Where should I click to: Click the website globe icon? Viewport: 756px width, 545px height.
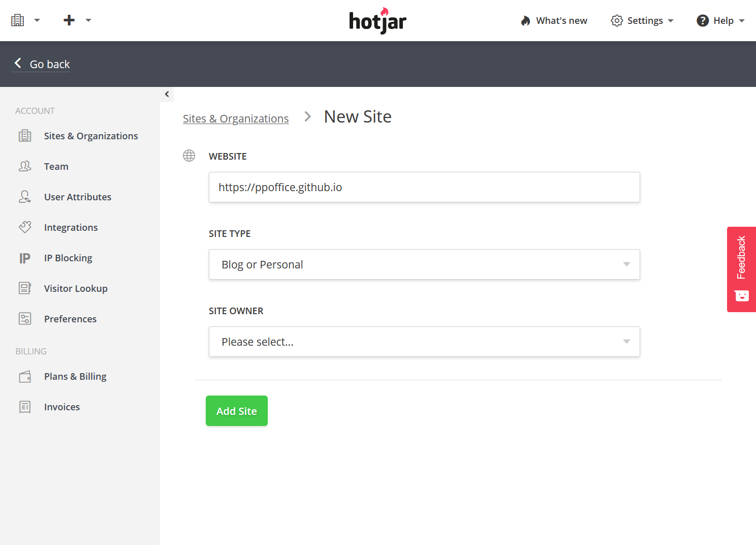click(x=189, y=156)
